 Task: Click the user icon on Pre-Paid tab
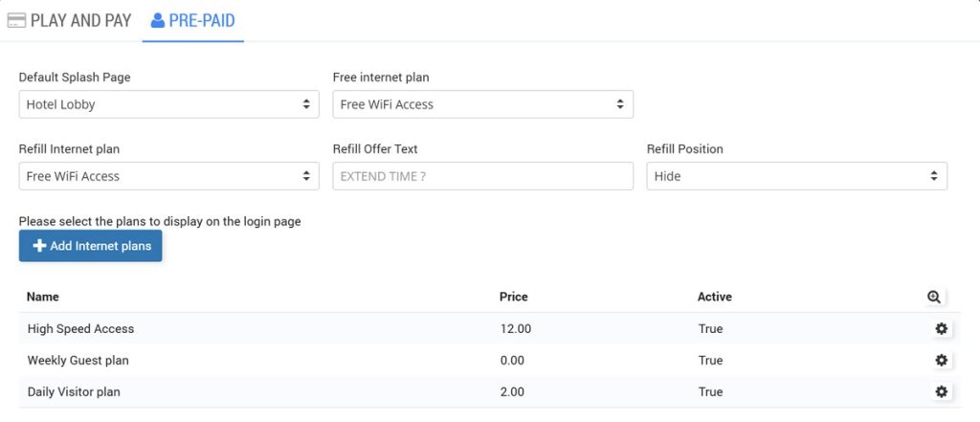point(158,20)
